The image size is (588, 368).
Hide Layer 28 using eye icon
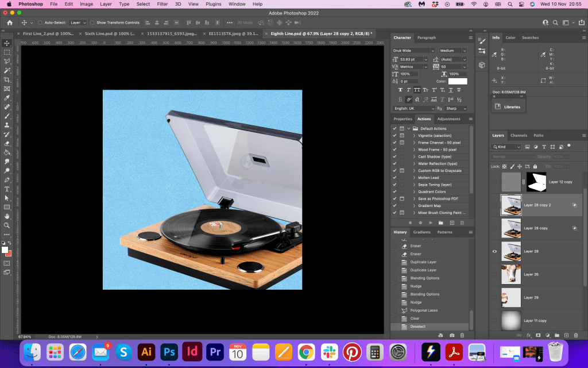point(494,251)
